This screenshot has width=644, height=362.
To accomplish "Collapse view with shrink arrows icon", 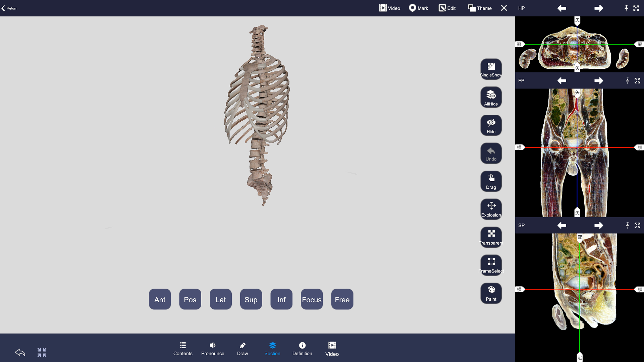I will click(42, 352).
